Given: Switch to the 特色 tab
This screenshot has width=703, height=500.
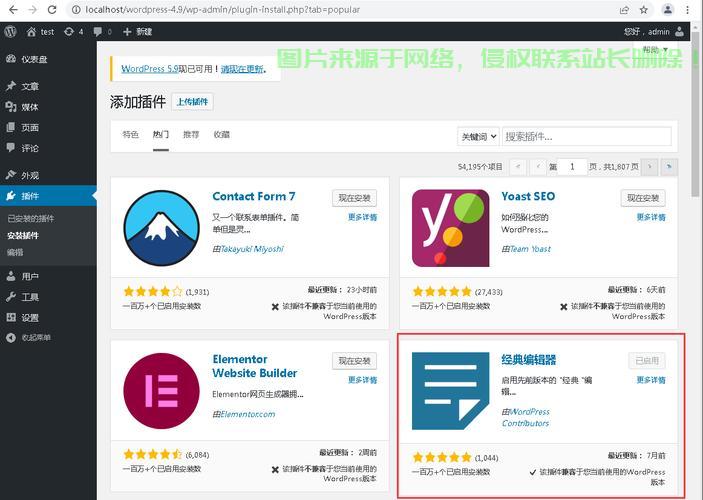Looking at the screenshot, I should pos(130,135).
